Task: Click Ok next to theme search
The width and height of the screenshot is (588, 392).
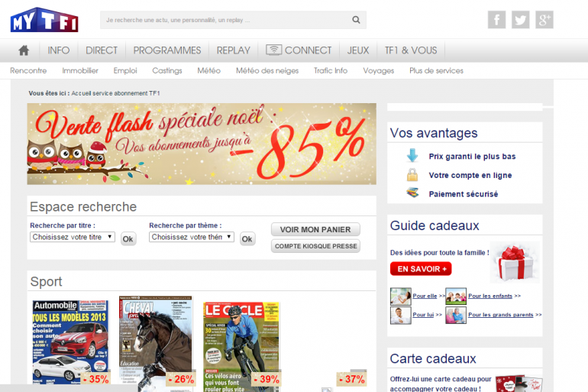Action: tap(247, 239)
